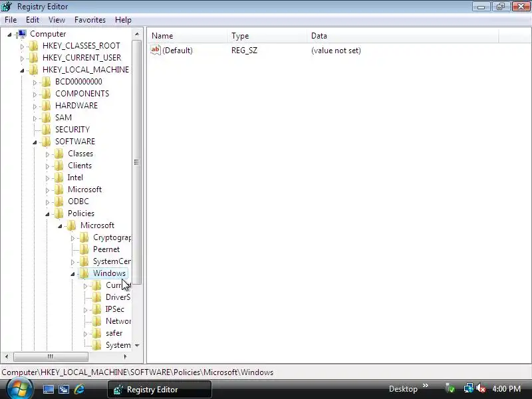Select the HKEY_LOCAL_MACHINE folder icon
This screenshot has height=399, width=532.
[34, 70]
